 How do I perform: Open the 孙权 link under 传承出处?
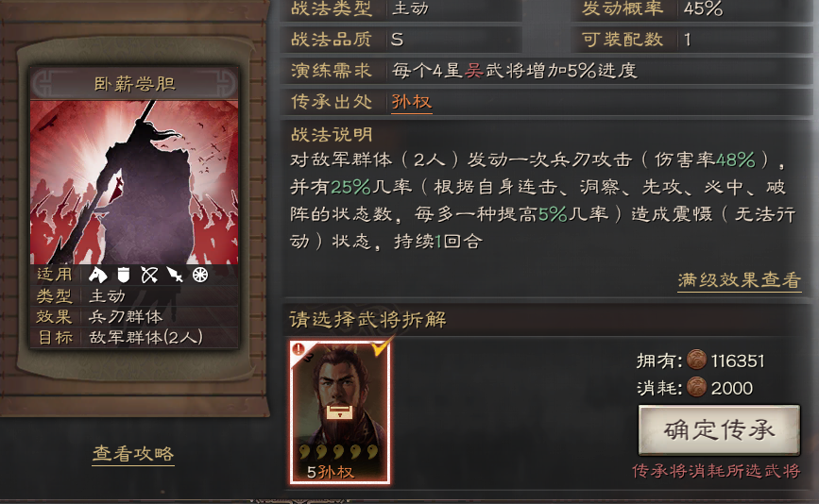coord(412,101)
